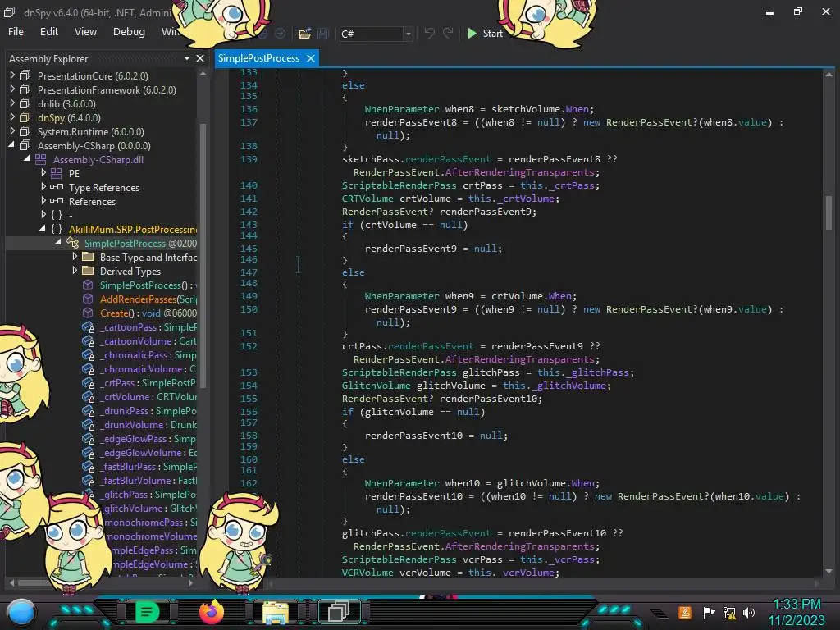Image resolution: width=840 pixels, height=630 pixels.
Task: Select the _edgeGlowPass field icon
Action: click(89, 439)
